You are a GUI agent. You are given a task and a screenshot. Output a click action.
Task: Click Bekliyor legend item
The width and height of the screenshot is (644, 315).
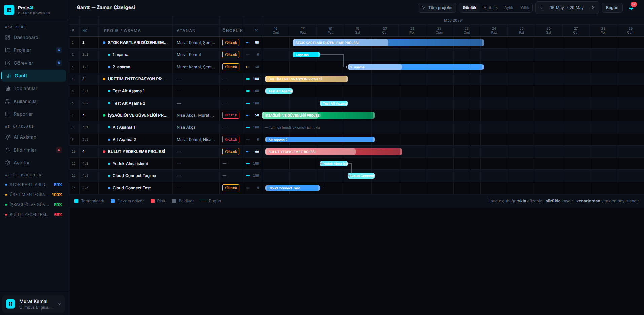click(183, 201)
